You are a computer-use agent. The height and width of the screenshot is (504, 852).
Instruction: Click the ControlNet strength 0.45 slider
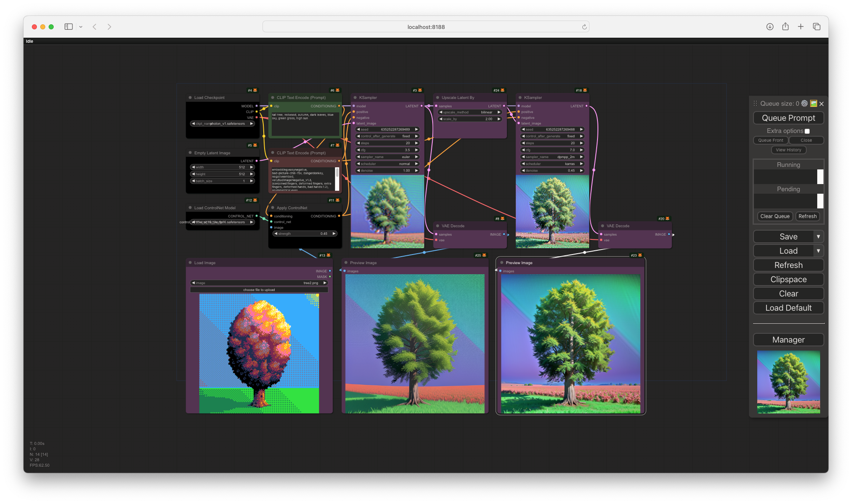tap(305, 234)
